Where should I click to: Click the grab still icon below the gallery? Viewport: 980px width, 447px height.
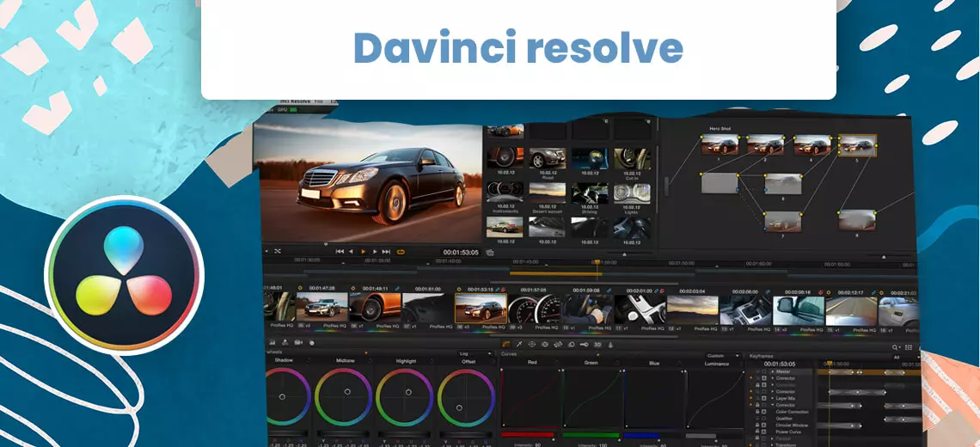coord(490,253)
